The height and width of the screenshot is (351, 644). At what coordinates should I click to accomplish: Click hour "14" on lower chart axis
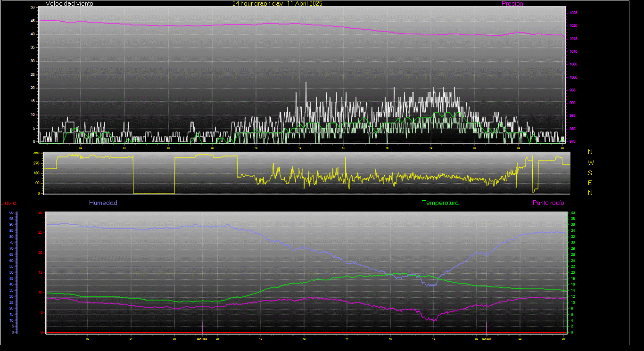click(x=347, y=338)
